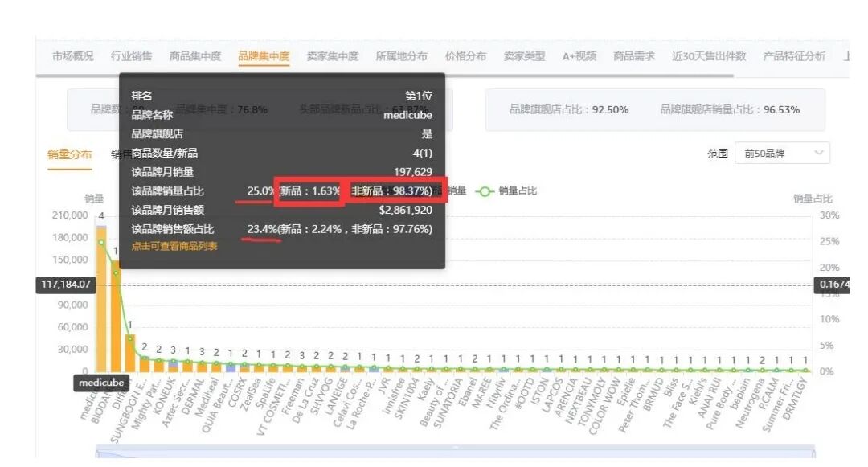The height and width of the screenshot is (467, 868).
Task: Click 197,629 monthly sales value in tooltip
Action: tap(413, 172)
